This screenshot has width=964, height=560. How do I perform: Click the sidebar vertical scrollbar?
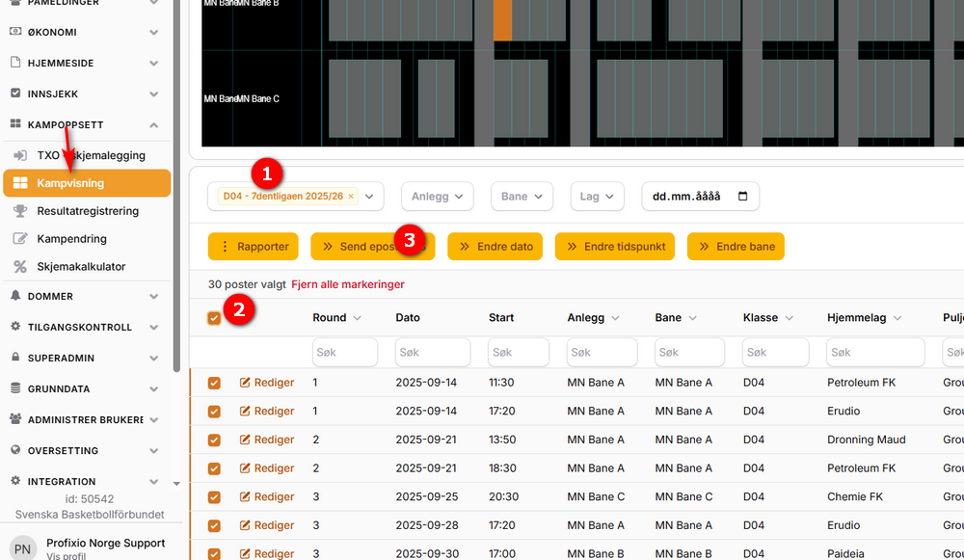176,184
